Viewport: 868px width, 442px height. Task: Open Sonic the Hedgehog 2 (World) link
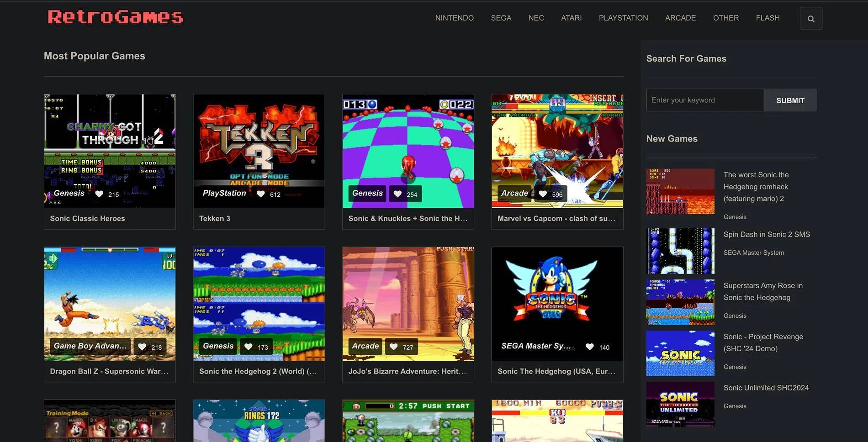(x=258, y=371)
